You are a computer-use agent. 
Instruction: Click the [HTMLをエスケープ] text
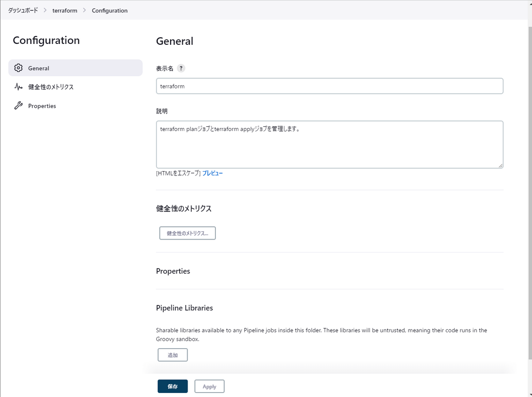178,173
